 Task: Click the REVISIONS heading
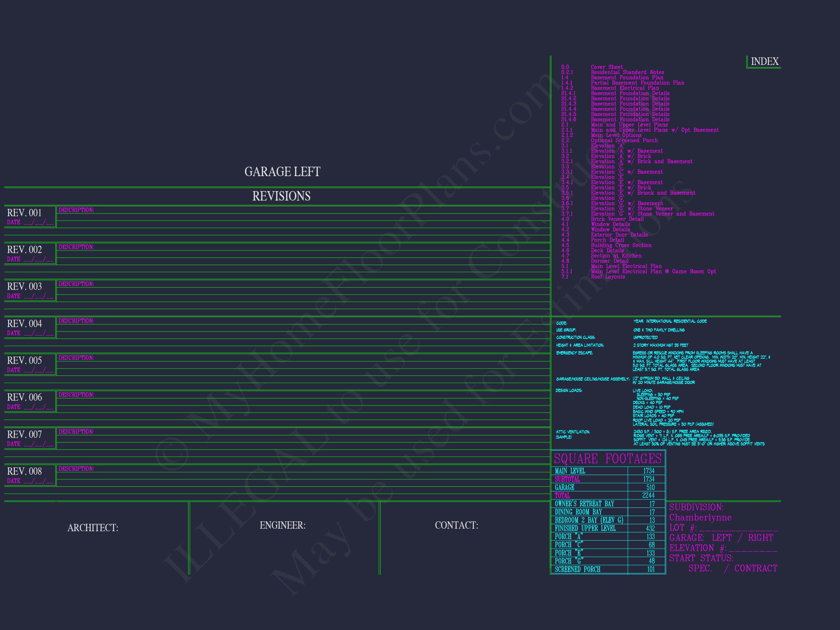pyautogui.click(x=281, y=196)
